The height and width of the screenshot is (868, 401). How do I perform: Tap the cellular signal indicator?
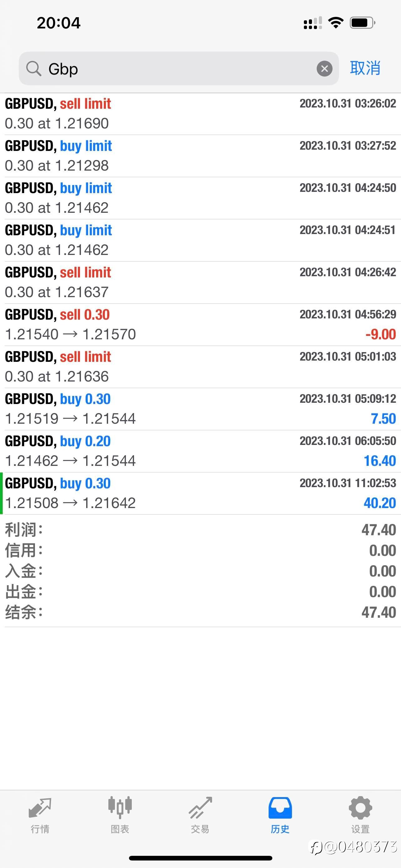point(313,23)
